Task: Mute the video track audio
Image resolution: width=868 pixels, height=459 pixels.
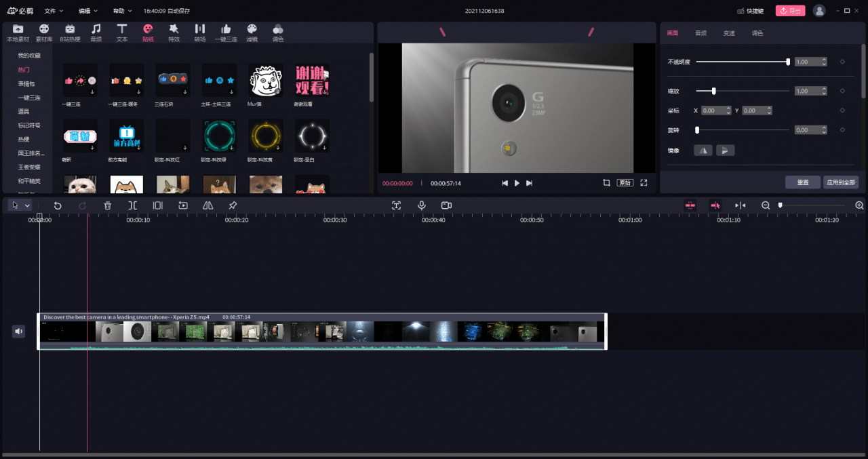Action: (x=18, y=331)
